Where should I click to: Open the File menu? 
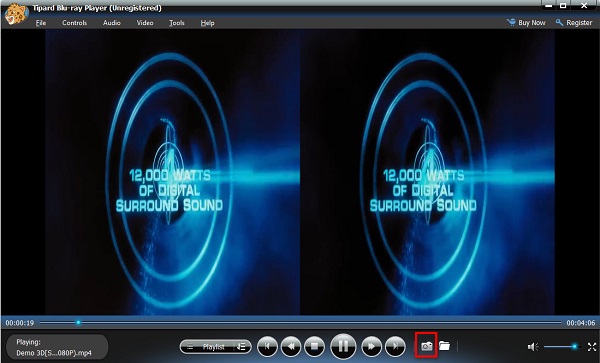[x=41, y=23]
